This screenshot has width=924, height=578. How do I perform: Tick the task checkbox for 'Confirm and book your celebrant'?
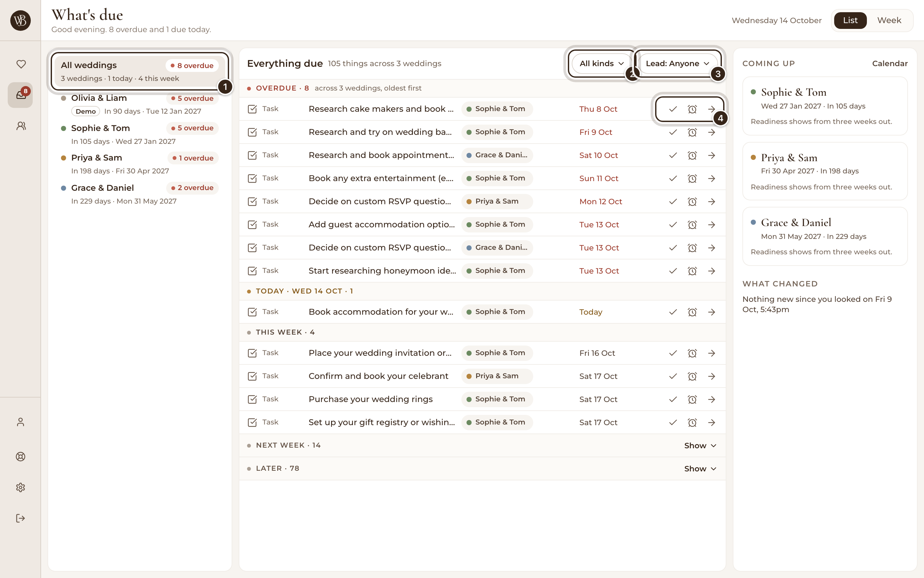(252, 377)
